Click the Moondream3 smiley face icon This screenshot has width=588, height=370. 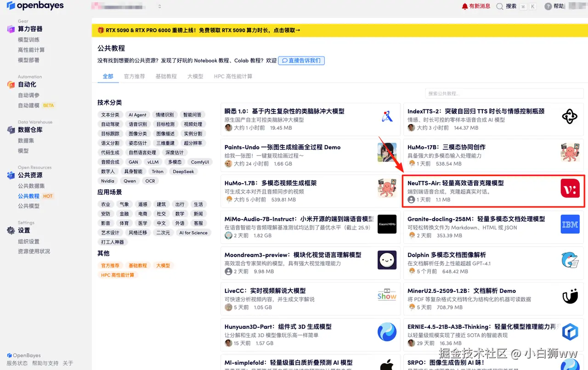(387, 260)
